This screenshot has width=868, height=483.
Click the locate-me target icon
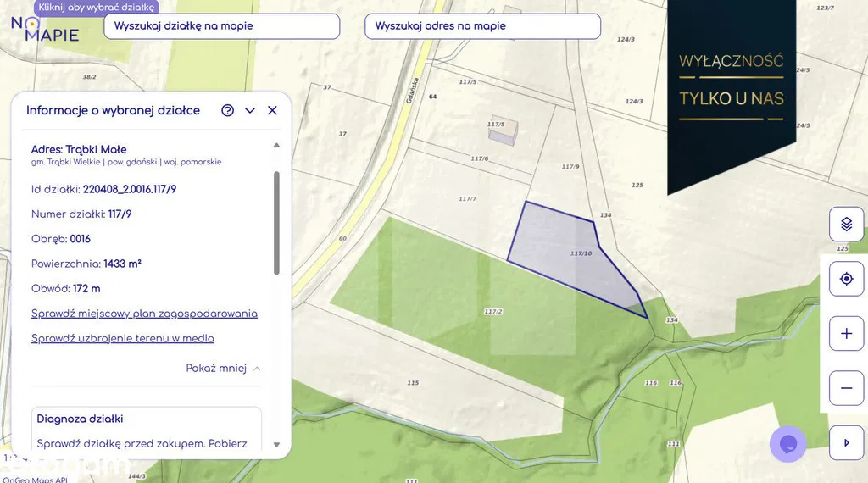tap(846, 279)
